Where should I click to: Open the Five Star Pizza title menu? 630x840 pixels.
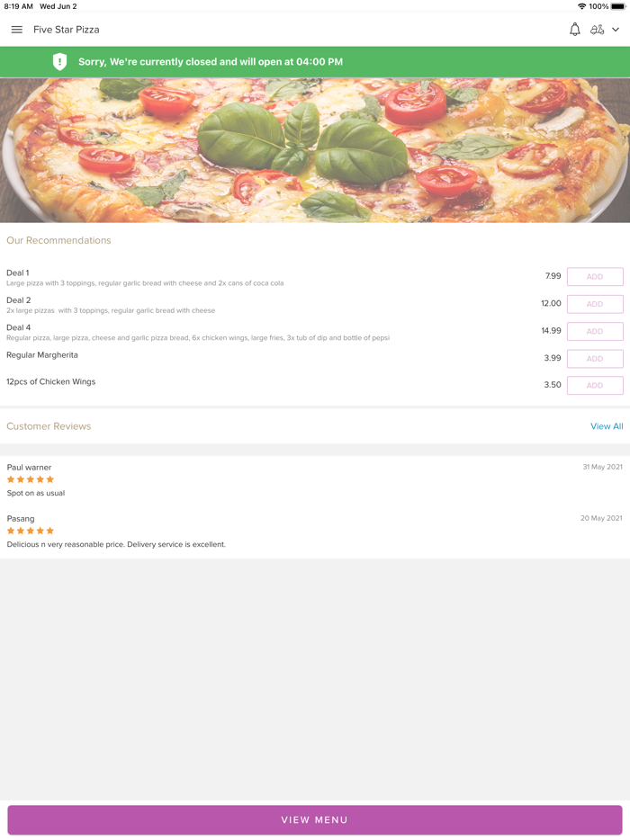pyautogui.click(x=66, y=29)
